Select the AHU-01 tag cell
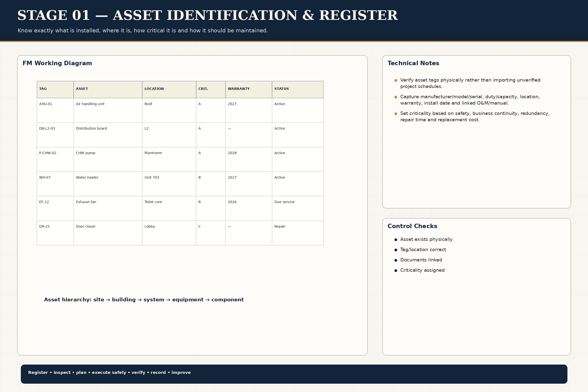 click(55, 110)
